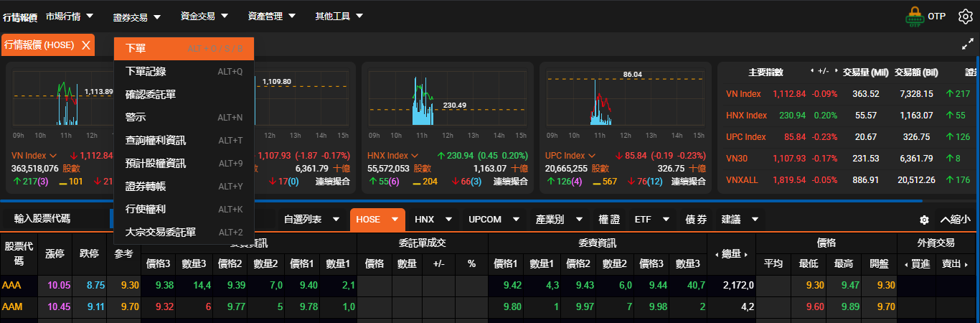The image size is (980, 323).
Task: Open the 資產管理 menu
Action: click(271, 16)
